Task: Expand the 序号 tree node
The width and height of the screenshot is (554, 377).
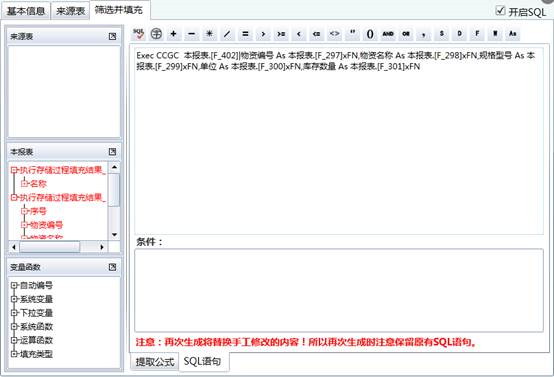Action: (x=24, y=211)
